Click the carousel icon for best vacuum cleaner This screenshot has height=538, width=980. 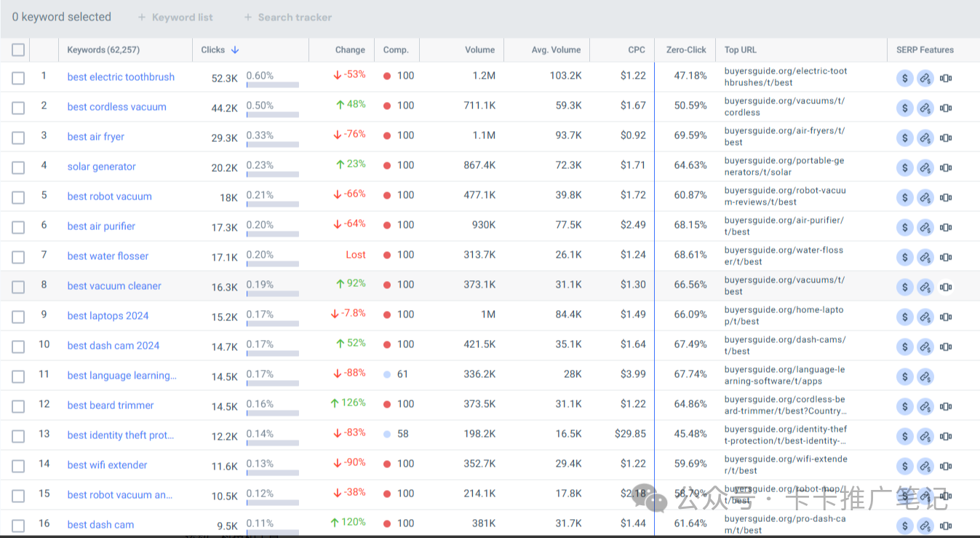945,287
